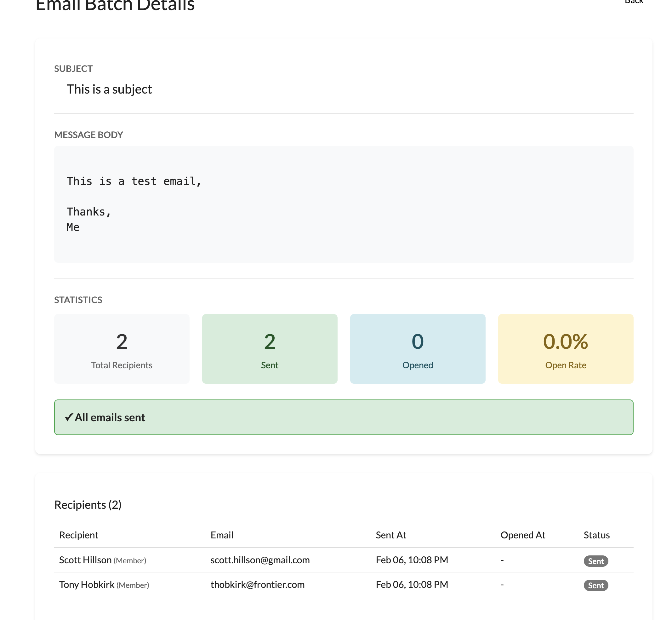Click the checkmark icon in All emails sent banner
This screenshot has width=672, height=620.
[x=69, y=417]
